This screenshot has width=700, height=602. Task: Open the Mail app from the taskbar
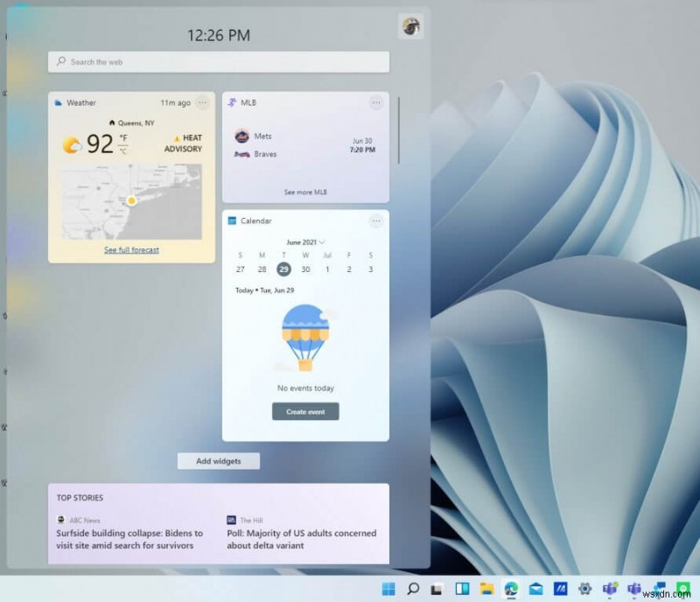[x=535, y=589]
